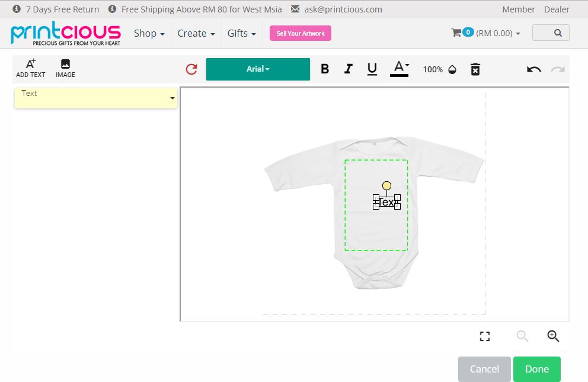
Task: Click the cart item count badge
Action: [x=468, y=32]
